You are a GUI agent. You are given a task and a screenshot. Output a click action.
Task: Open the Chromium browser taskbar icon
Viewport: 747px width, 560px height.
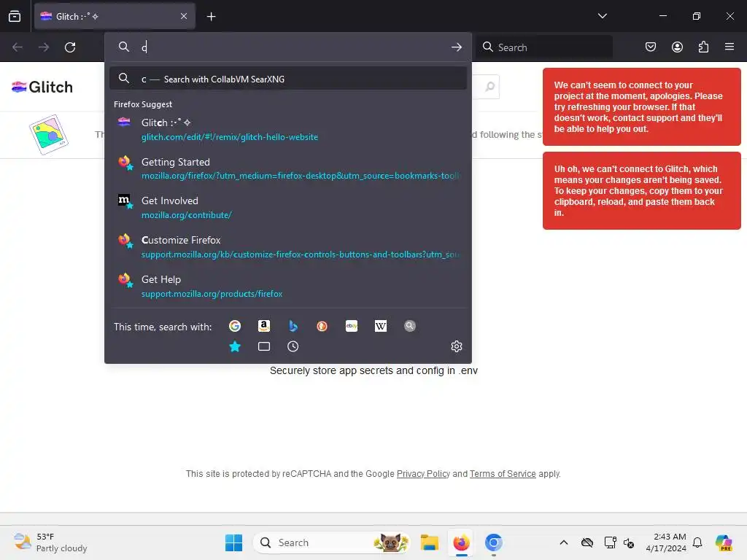[494, 542]
